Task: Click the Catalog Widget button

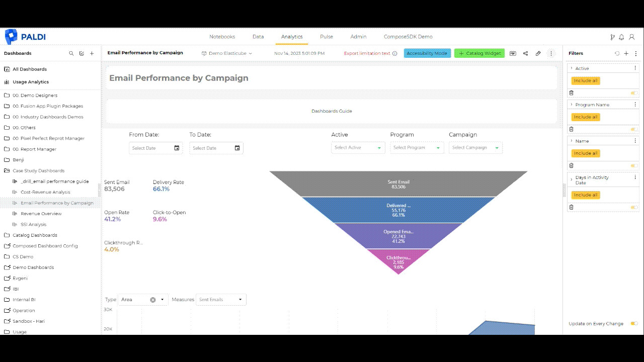Action: click(x=479, y=53)
